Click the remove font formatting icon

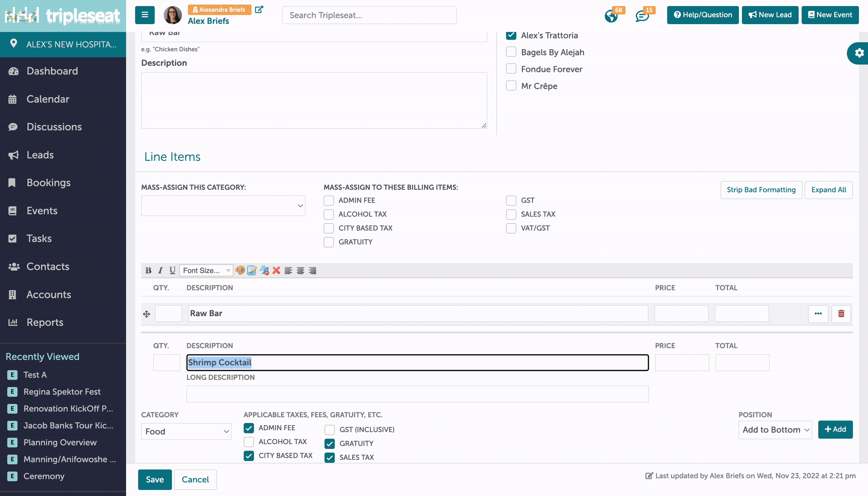tap(264, 270)
